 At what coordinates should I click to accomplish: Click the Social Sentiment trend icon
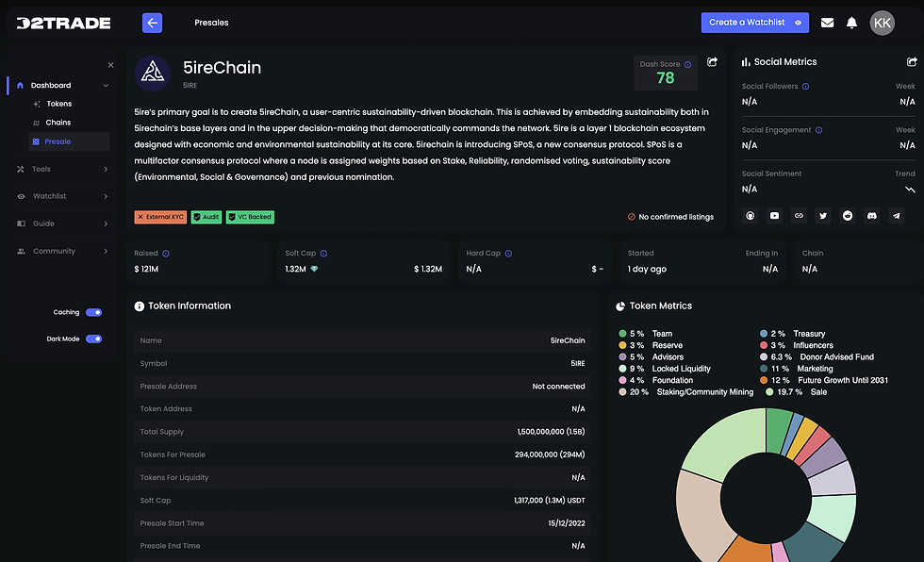click(x=910, y=190)
